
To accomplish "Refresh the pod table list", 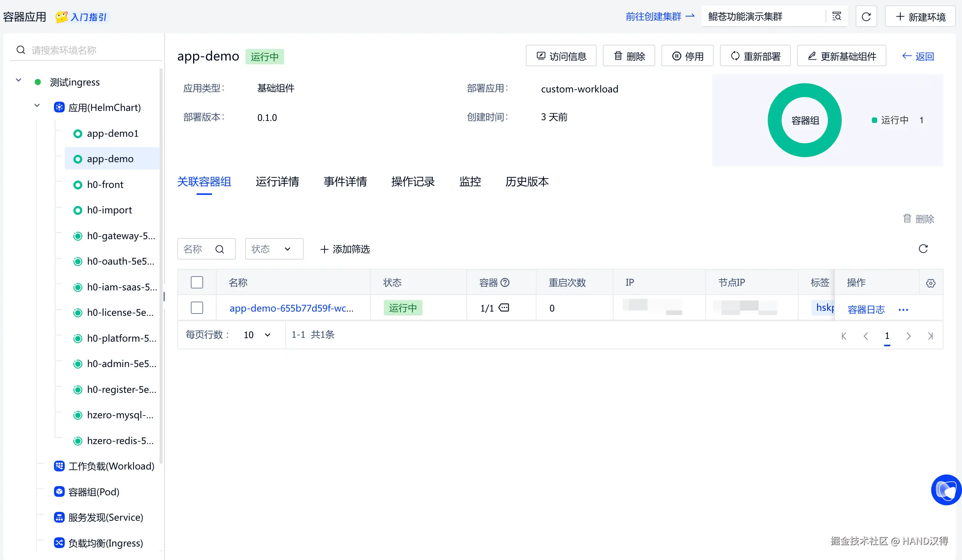I will click(923, 249).
